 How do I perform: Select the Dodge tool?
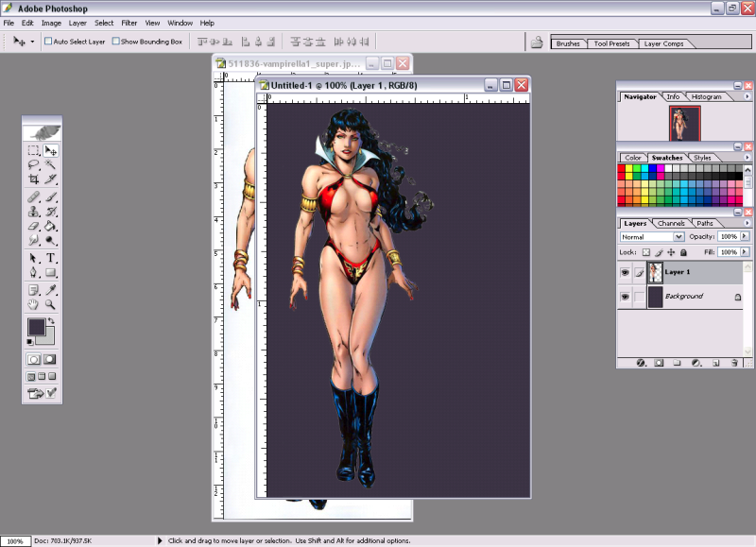pos(51,240)
